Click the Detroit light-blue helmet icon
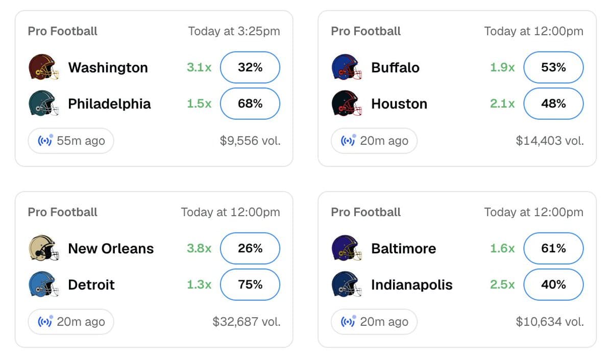 tap(44, 284)
